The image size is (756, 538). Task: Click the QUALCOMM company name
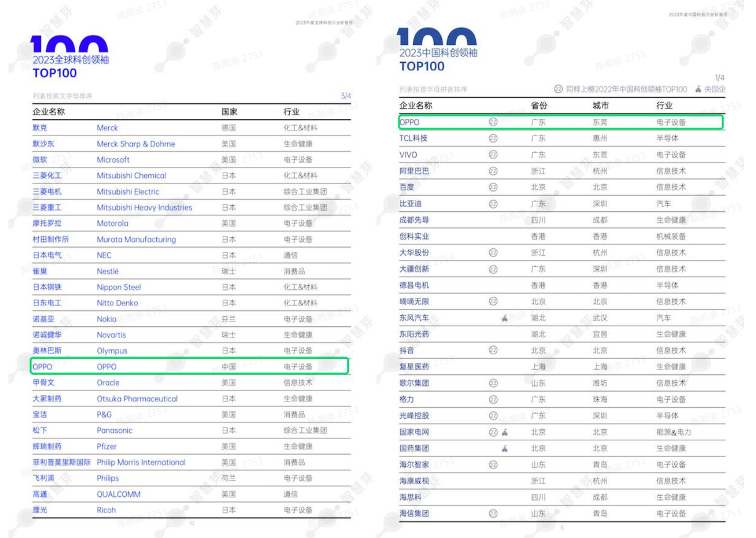tap(118, 494)
